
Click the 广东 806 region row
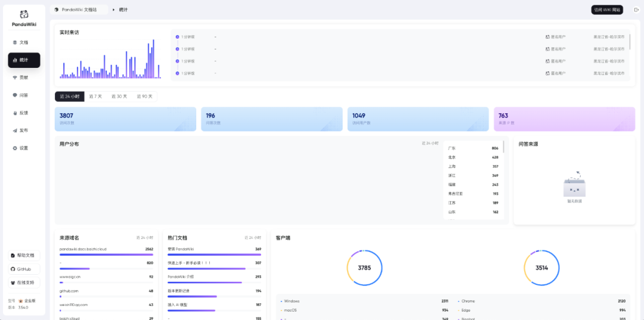473,148
